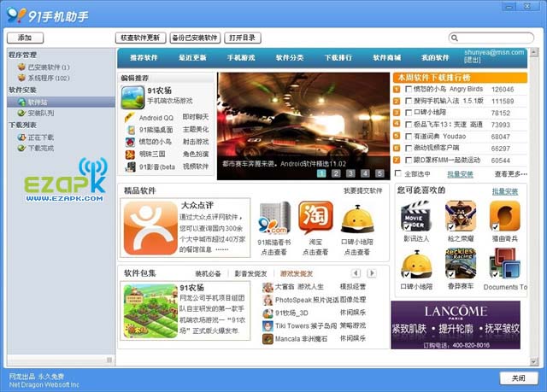The image size is (547, 392).
Task: Open 明珠三国 icon in 编辑推荐
Action: 130,155
